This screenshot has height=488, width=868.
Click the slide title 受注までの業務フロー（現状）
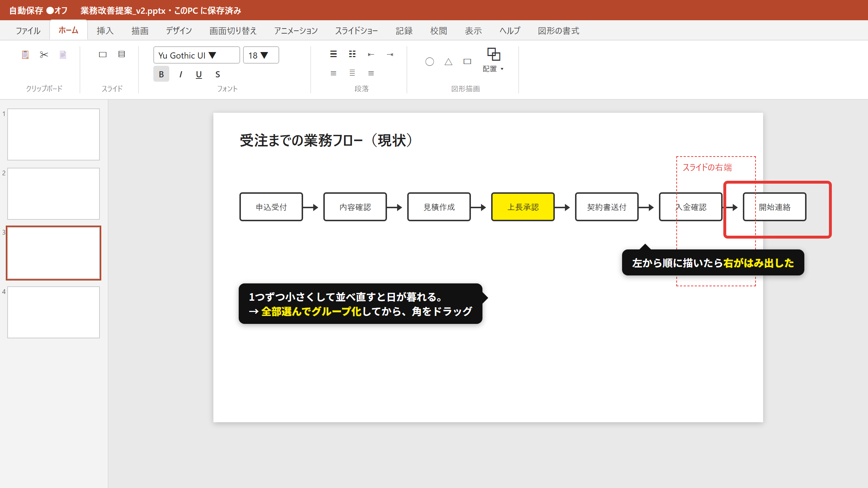pos(327,140)
